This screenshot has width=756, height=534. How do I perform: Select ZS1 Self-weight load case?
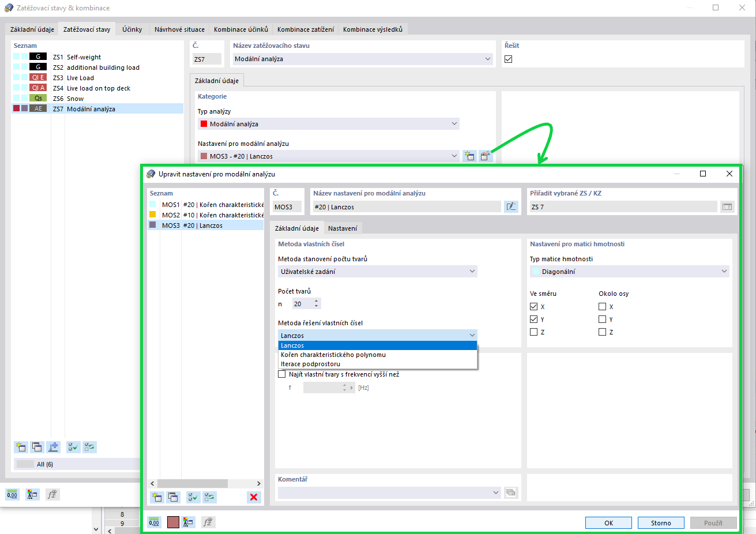pos(97,57)
